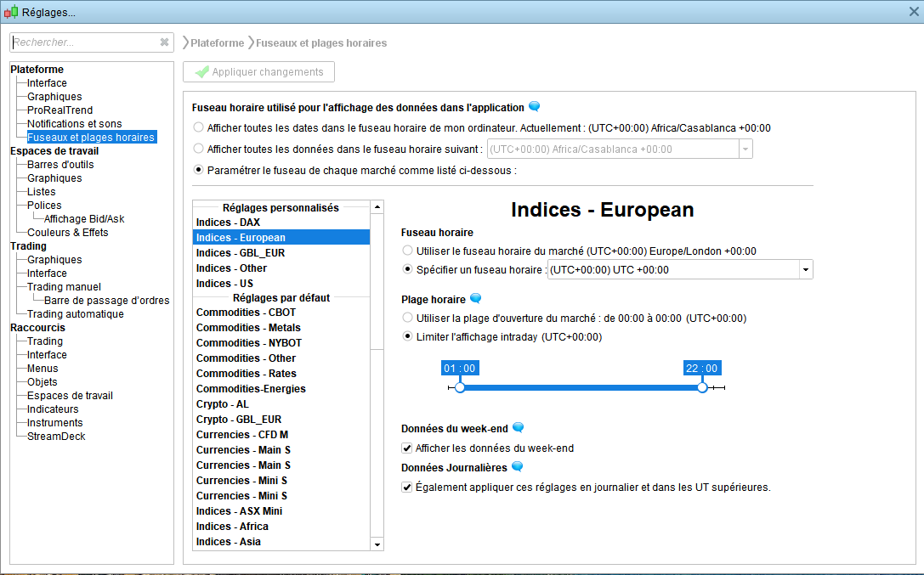The height and width of the screenshot is (575, 924).
Task: Open 'Couleurs & Effets' settings
Action: (x=68, y=233)
